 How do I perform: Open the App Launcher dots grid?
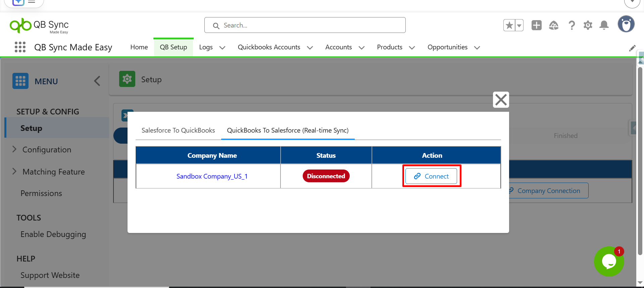(20, 47)
